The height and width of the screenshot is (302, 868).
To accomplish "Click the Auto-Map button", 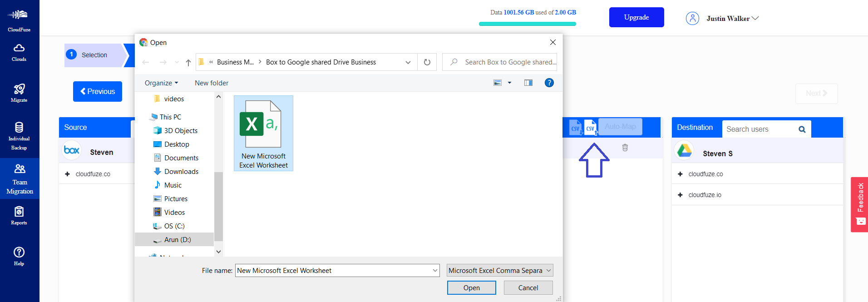I will point(620,127).
